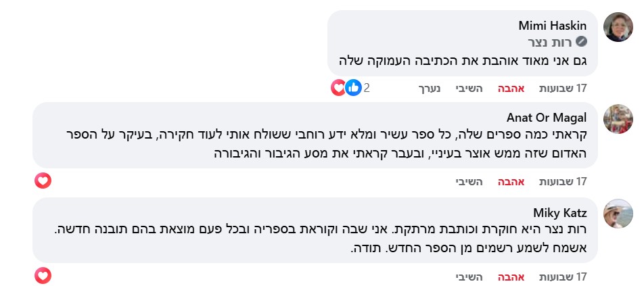Click the heart reaction badge on Miky Katz's comment
The height and width of the screenshot is (286, 644).
click(43, 275)
